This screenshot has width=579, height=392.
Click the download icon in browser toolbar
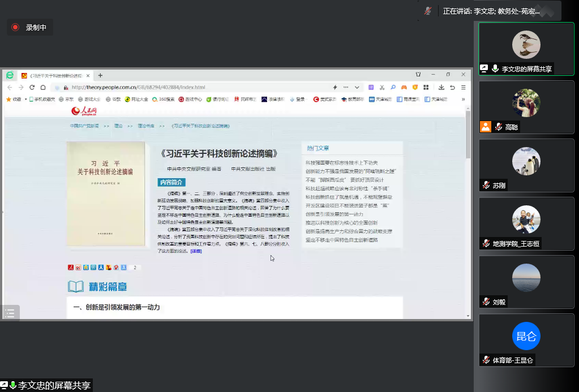(441, 88)
